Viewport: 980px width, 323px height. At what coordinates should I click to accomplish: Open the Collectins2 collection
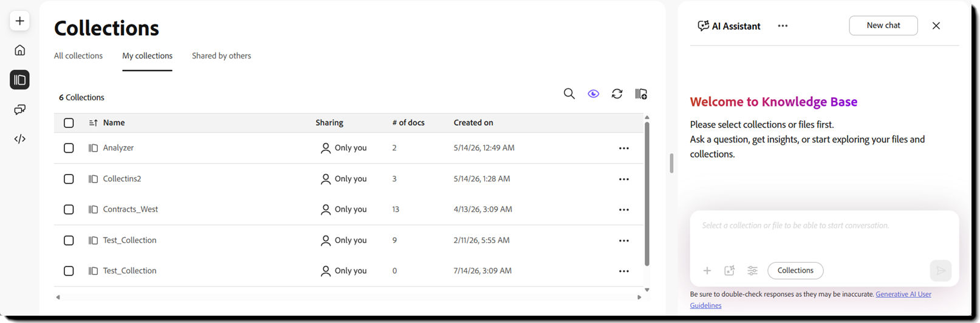click(122, 179)
